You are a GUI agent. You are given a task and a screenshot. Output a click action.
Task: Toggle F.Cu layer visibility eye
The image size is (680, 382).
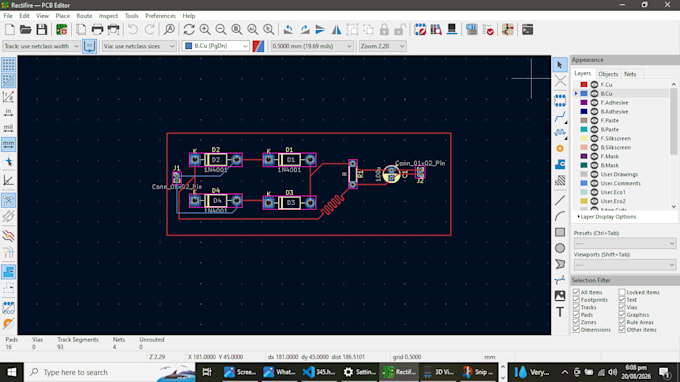click(x=594, y=85)
